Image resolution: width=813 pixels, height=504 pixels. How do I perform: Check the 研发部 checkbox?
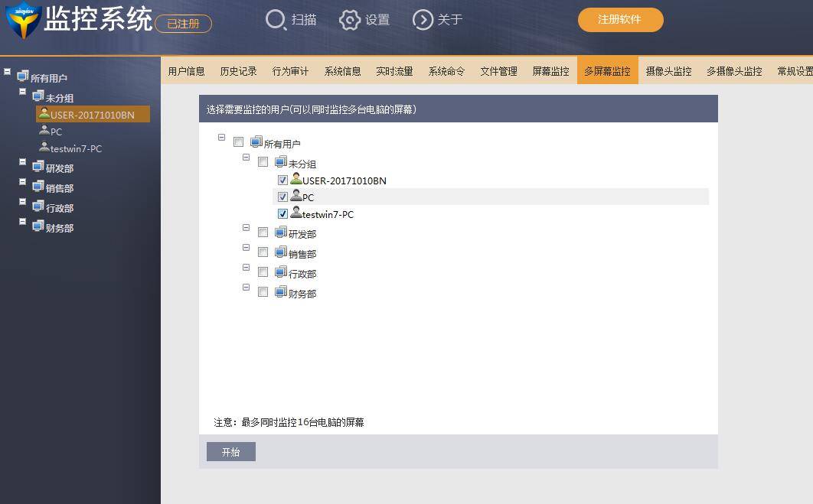click(263, 232)
